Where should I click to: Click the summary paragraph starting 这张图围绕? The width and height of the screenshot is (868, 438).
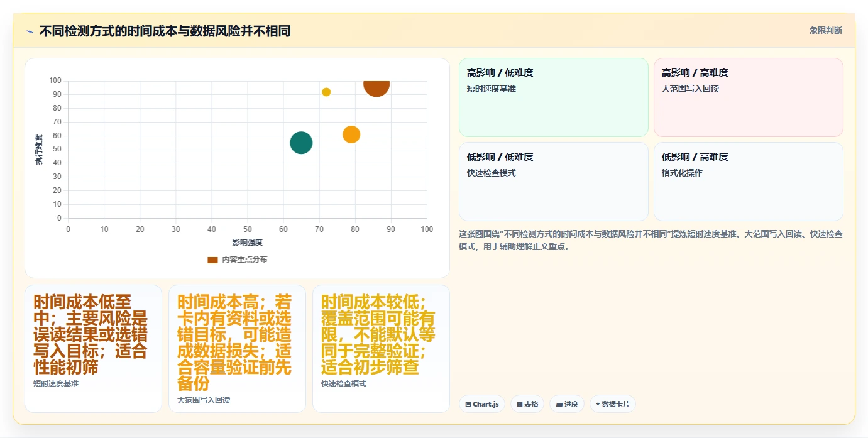point(651,240)
